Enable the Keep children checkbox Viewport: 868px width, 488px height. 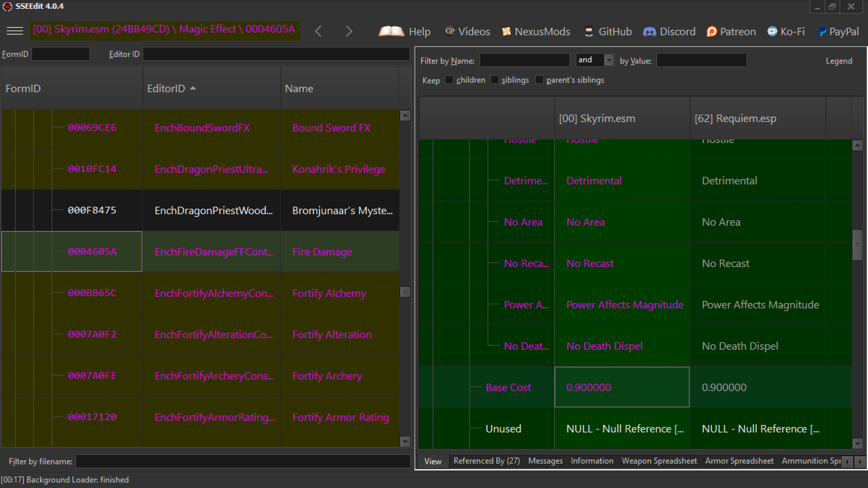pyautogui.click(x=449, y=80)
